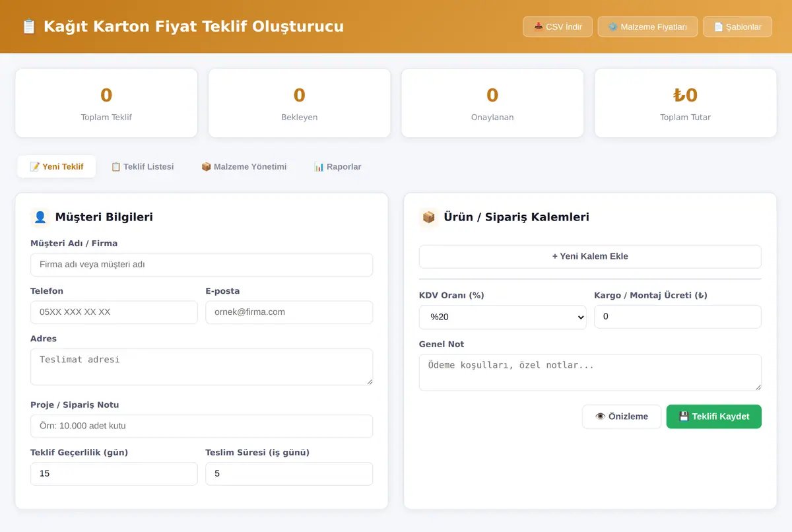Click the Adres textarea

pos(201,367)
